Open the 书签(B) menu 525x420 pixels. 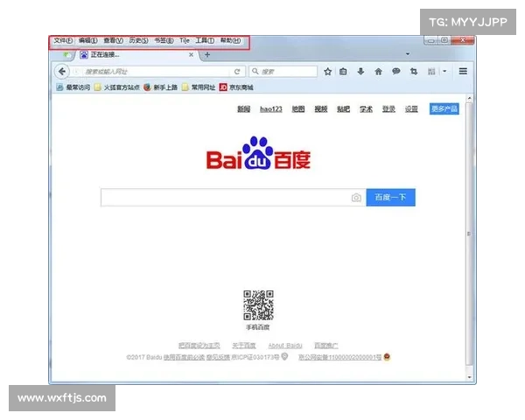[x=164, y=40]
